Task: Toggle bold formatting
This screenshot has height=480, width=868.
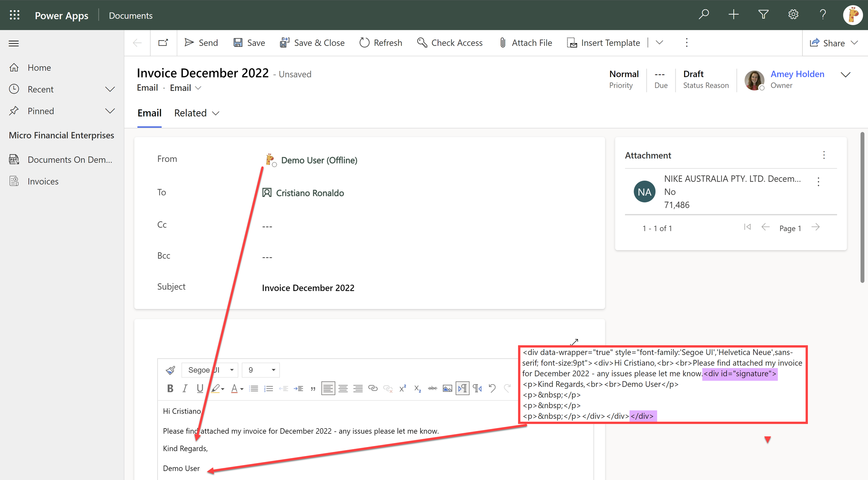Action: (x=170, y=388)
